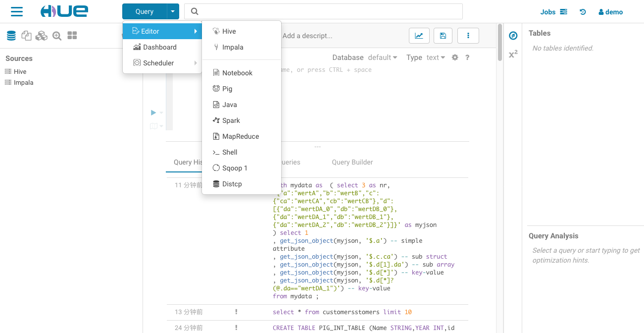Click the Query button
Screen dimensions: 644x333
pyautogui.click(x=145, y=11)
